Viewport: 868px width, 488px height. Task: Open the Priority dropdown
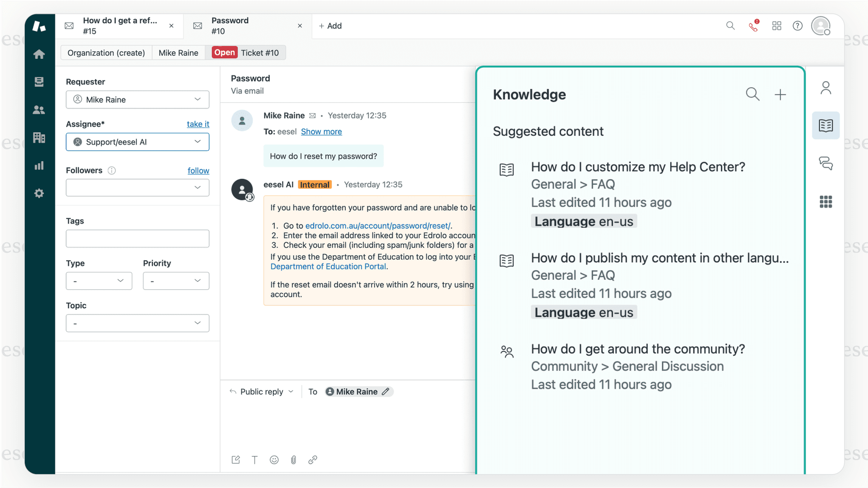pos(176,281)
